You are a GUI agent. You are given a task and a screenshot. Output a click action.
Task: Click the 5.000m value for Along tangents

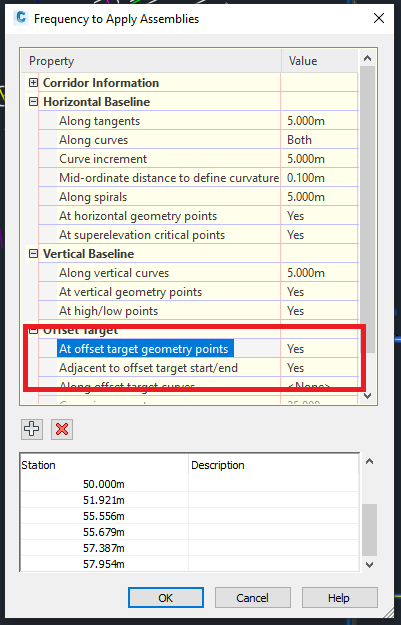(x=306, y=121)
